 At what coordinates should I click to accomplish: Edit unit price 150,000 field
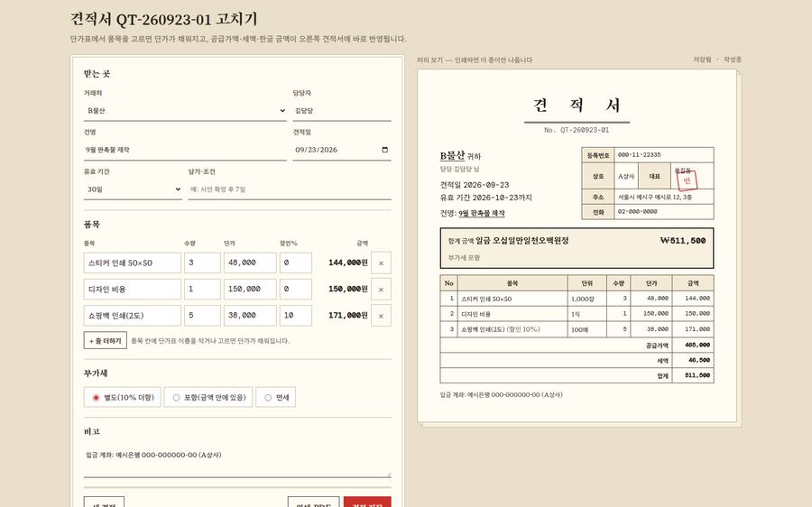(250, 289)
